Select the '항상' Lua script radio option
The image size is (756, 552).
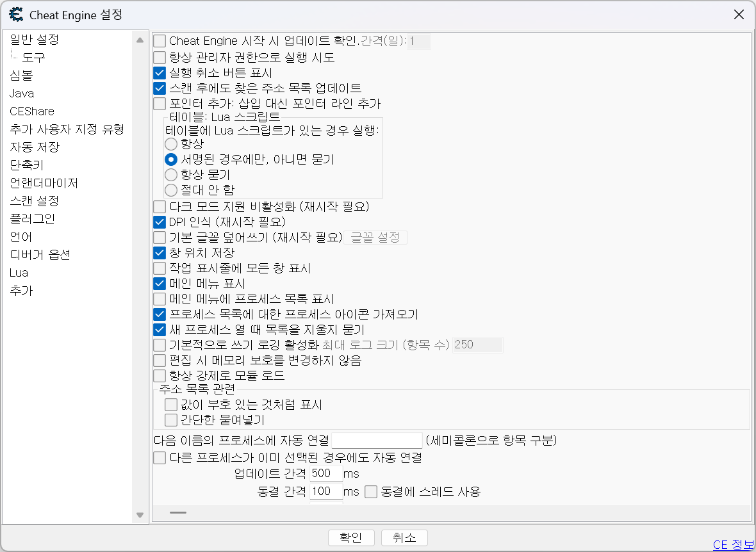tap(171, 143)
